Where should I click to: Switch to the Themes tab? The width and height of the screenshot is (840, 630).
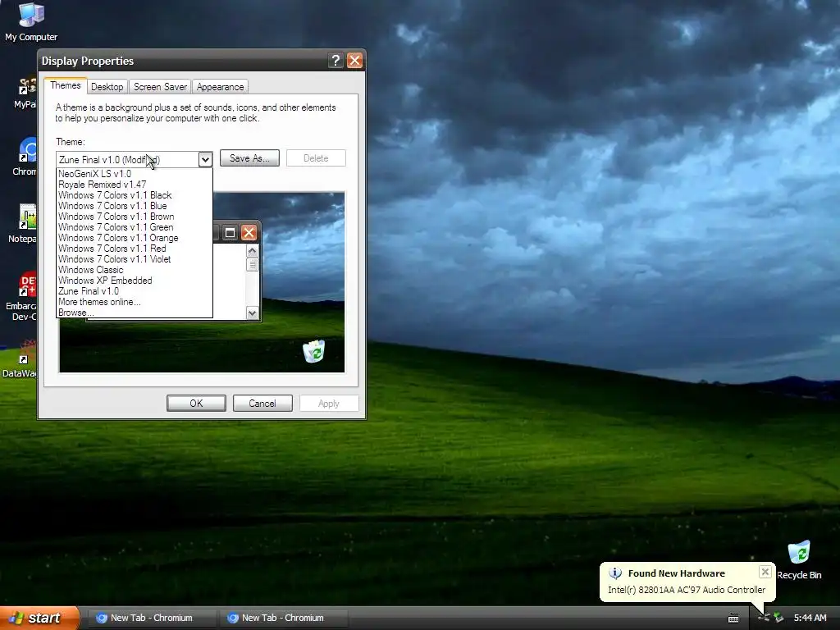tap(66, 85)
